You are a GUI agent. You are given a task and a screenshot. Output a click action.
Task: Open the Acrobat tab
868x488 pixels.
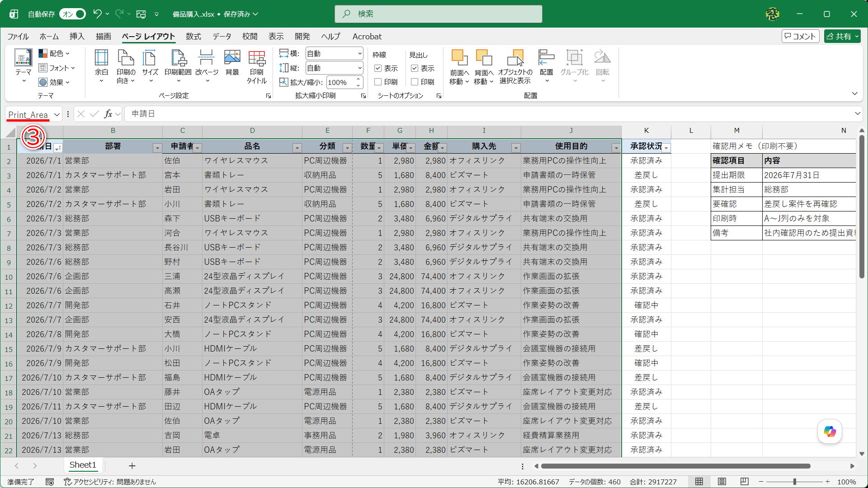coord(367,37)
